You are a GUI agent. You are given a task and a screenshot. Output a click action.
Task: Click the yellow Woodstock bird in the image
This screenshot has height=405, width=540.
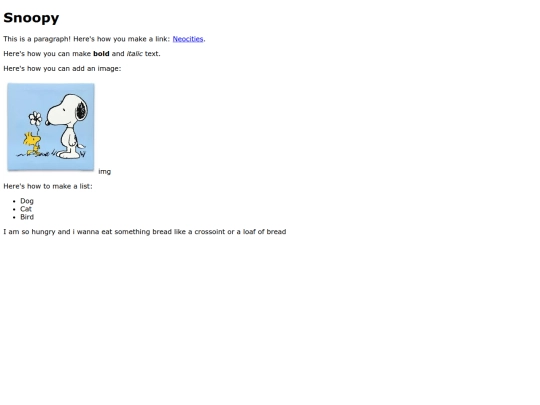pos(32,144)
